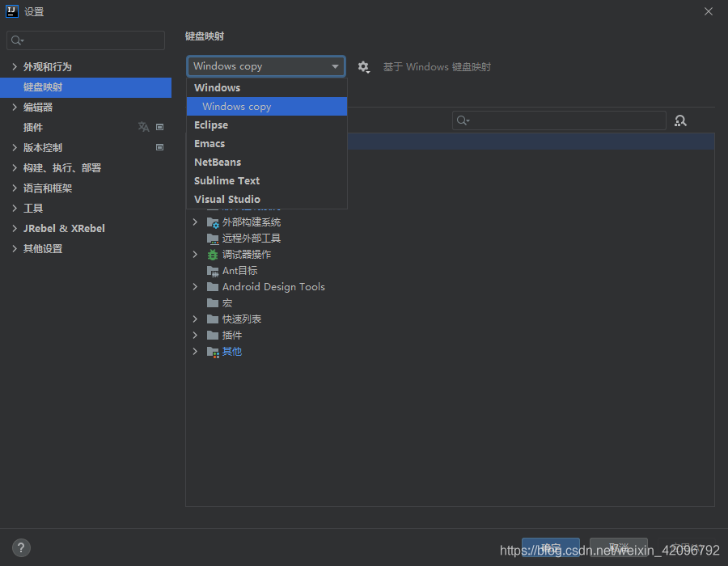Screen dimensions: 728x566
Task: Click the green bug 调试器操作 icon
Action: tap(213, 255)
